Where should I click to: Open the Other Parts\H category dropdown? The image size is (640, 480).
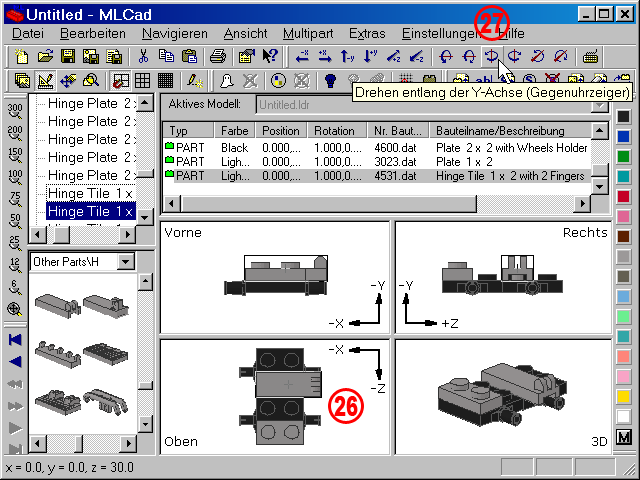126,262
